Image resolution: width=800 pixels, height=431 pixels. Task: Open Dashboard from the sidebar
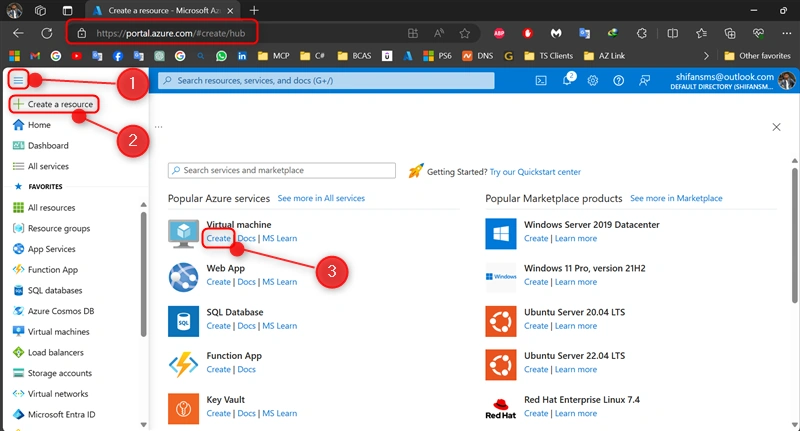click(x=40, y=146)
